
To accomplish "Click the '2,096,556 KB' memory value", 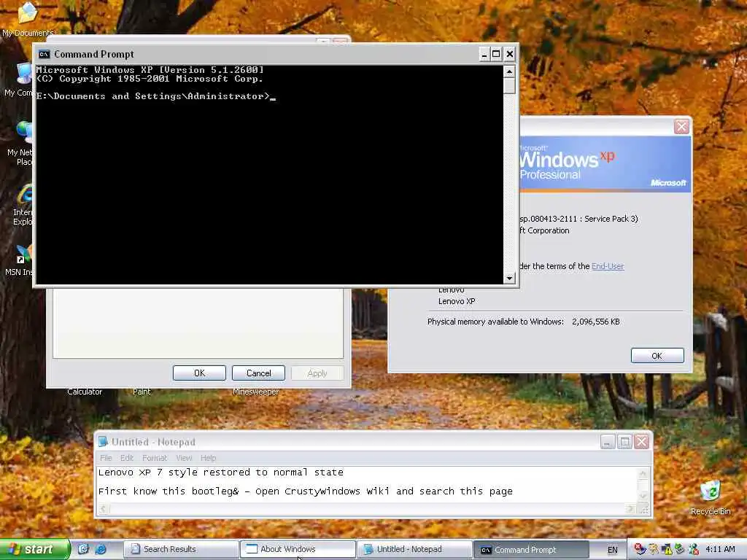I will click(595, 322).
